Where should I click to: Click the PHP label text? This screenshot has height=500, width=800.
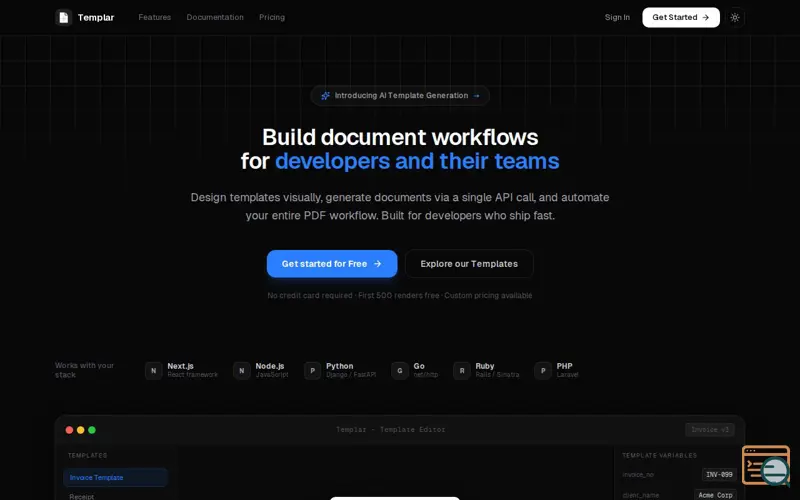[564, 366]
